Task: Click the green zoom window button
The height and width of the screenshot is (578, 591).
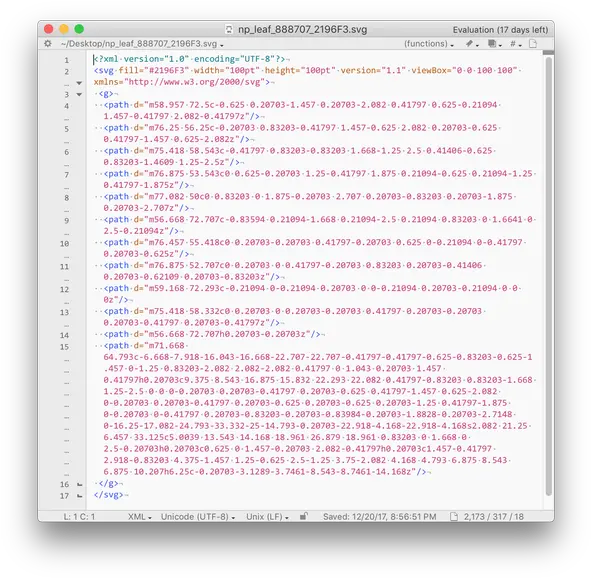Action: (79, 29)
